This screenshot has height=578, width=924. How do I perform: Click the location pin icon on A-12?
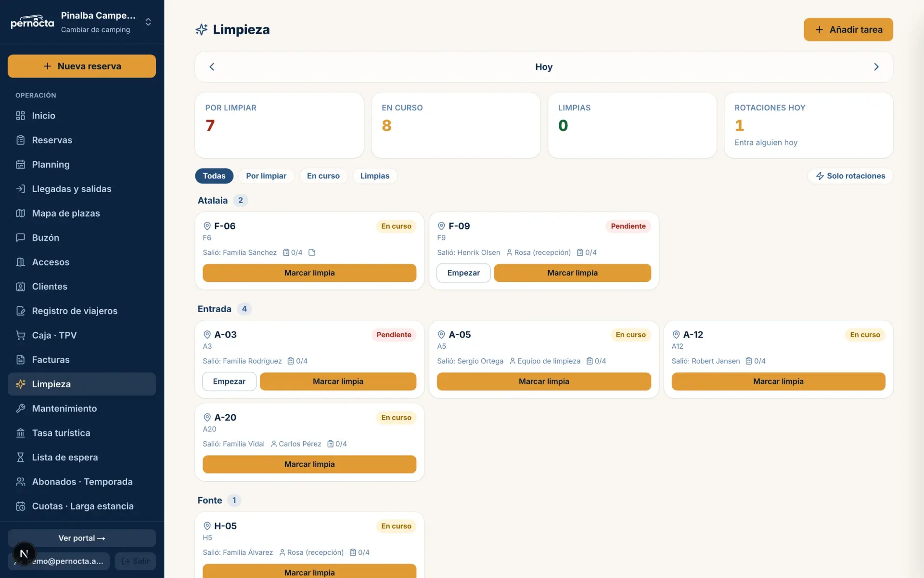[676, 335]
